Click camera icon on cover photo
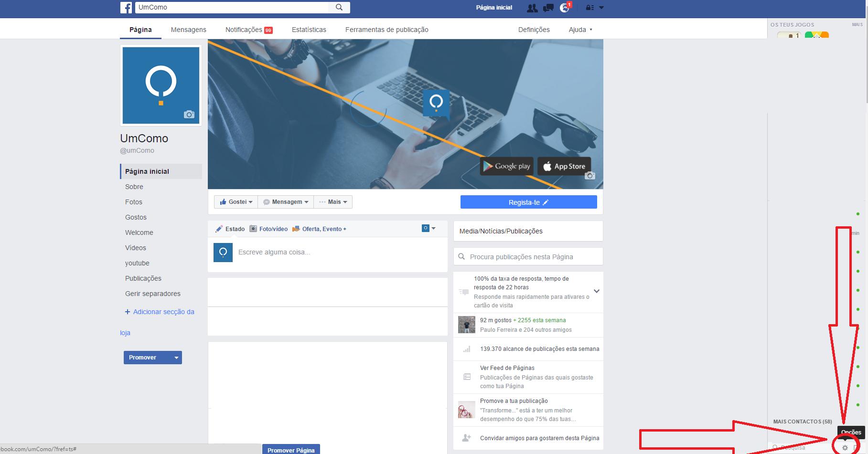 pos(590,176)
